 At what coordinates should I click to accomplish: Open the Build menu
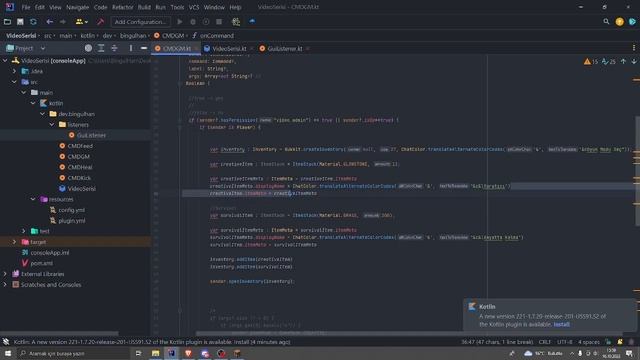point(144,7)
